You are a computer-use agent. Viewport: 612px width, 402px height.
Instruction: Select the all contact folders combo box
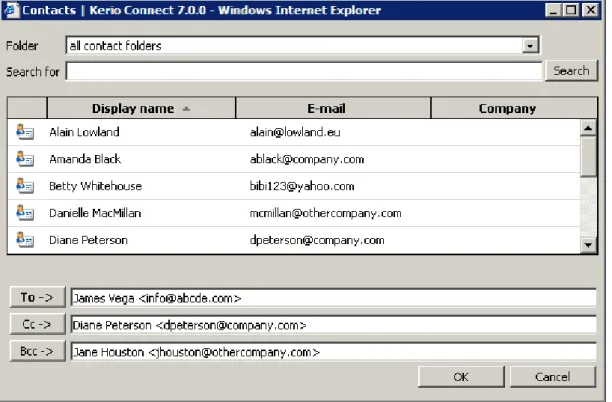pyautogui.click(x=302, y=45)
